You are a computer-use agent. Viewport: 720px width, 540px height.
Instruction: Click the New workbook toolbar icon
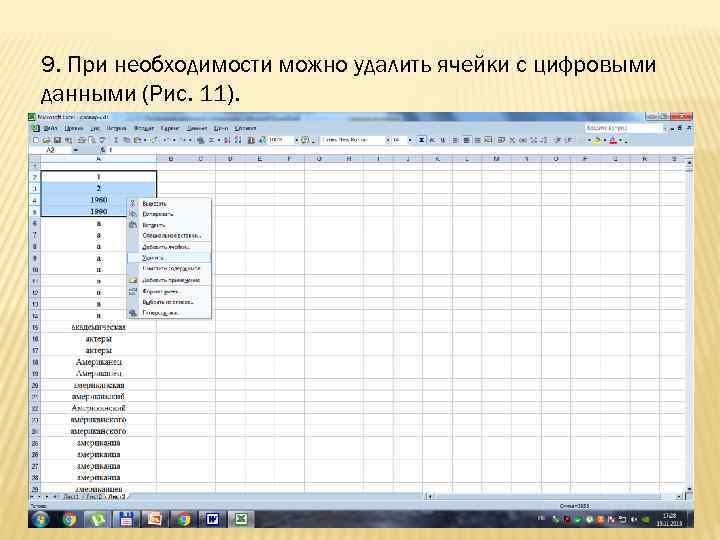[x=36, y=140]
